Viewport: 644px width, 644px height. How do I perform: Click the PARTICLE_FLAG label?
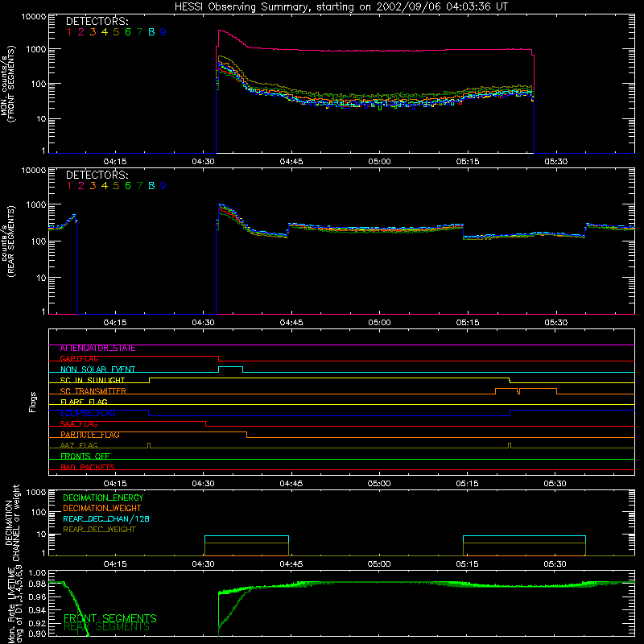(x=90, y=435)
